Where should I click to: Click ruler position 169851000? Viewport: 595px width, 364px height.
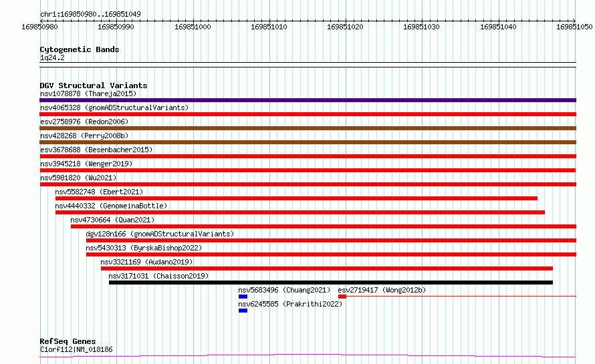pos(193,27)
